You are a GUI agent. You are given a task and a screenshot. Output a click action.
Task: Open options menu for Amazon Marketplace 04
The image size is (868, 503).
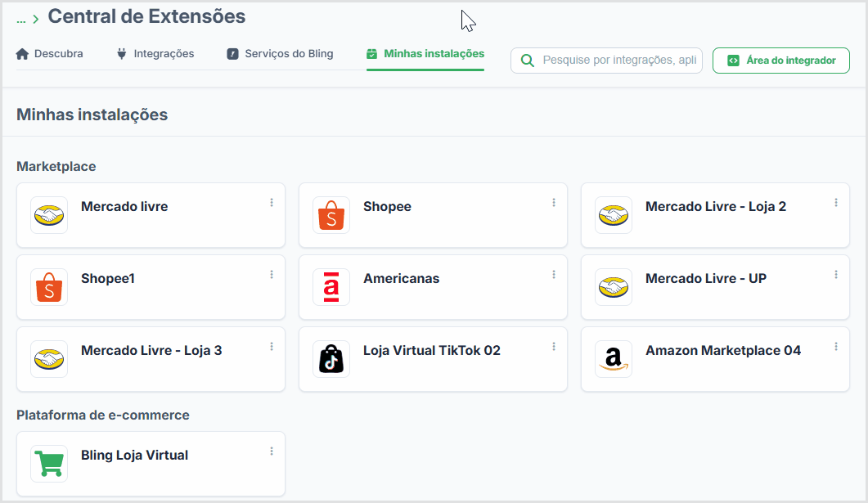836,347
